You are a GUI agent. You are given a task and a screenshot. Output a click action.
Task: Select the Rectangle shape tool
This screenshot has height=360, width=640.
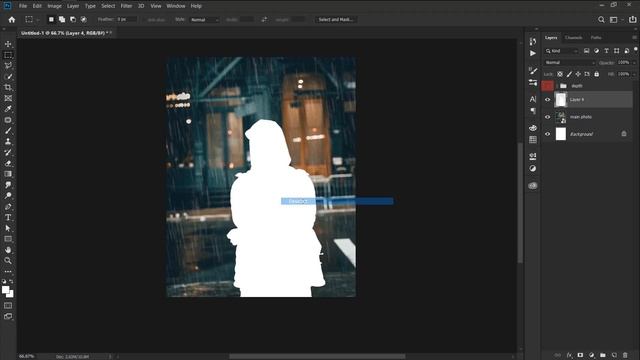[8, 239]
